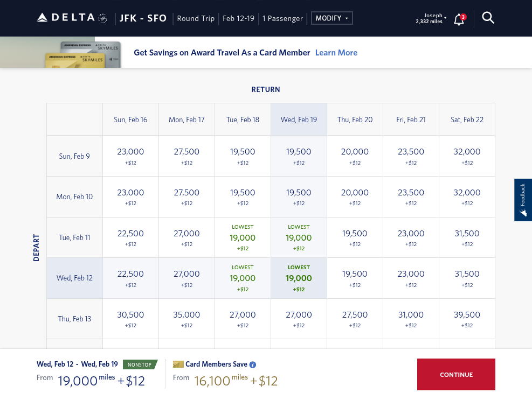Viewport: 532px width, 400px height.
Task: Click the 2,332 miles balance
Action: pos(429,22)
